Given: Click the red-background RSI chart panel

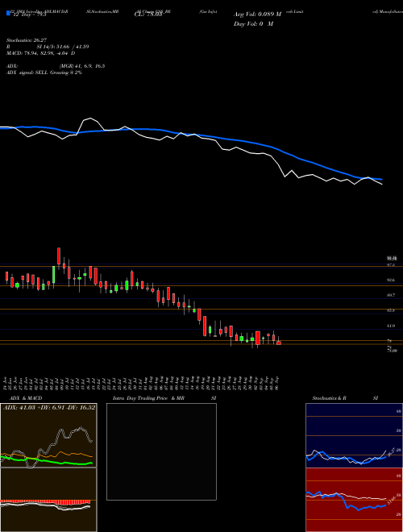Looking at the screenshot, I should pos(354,500).
